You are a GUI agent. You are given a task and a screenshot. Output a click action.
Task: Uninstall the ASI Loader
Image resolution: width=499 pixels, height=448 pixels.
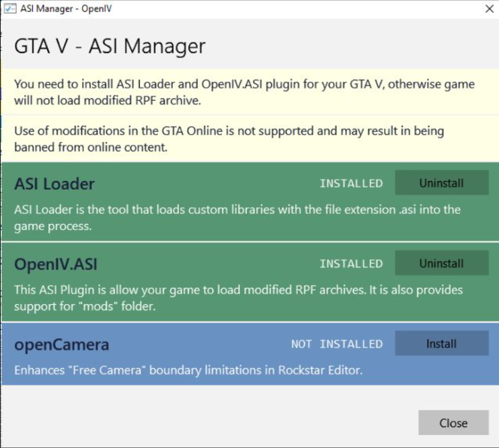click(x=441, y=183)
